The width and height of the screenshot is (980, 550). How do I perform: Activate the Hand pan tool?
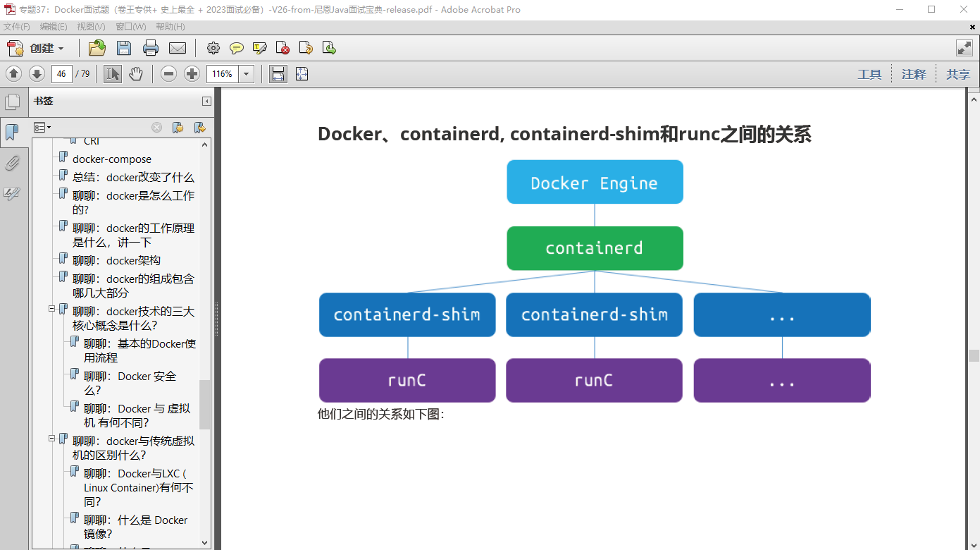135,73
